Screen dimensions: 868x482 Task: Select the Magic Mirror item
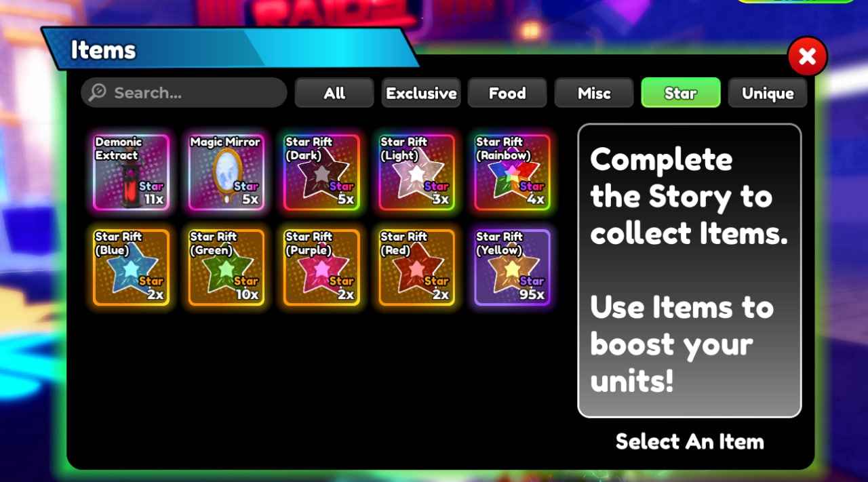pos(226,172)
